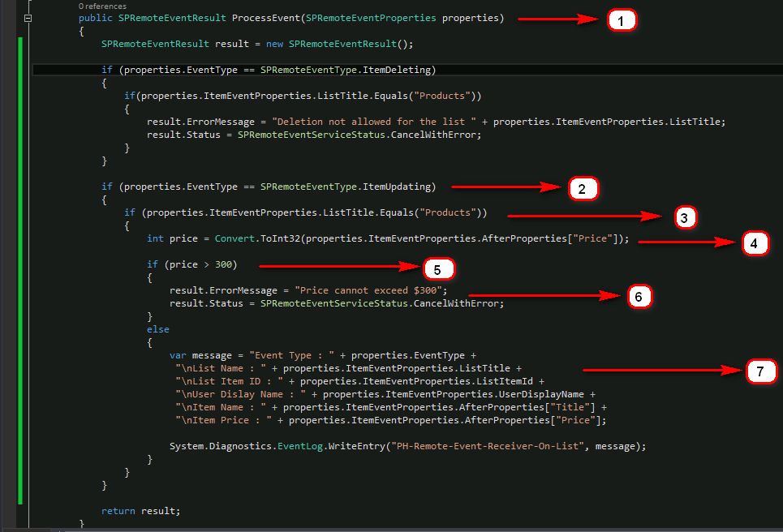The height and width of the screenshot is (532, 783).
Task: Click the "300" number in price condition
Action: click(223, 264)
